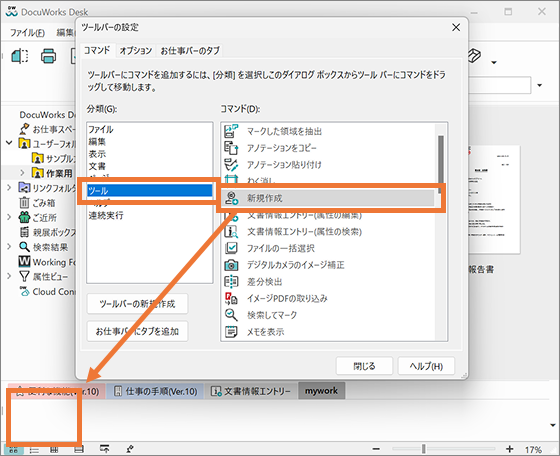This screenshot has height=456, width=560.
Task: Select 編集 in the 分類 list
Action: coord(97,142)
